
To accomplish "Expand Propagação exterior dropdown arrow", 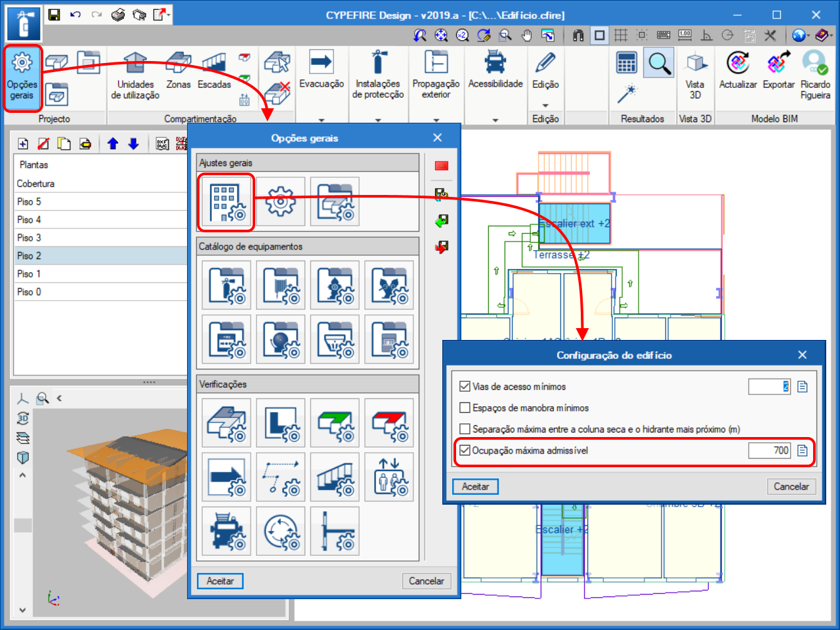I will pos(436,119).
